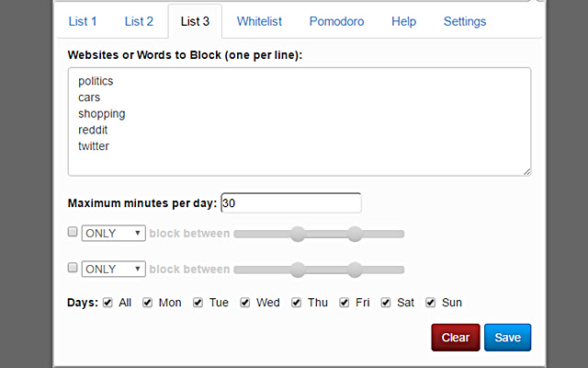588x368 pixels.
Task: Enable the second block between checkbox
Action: coord(73,268)
